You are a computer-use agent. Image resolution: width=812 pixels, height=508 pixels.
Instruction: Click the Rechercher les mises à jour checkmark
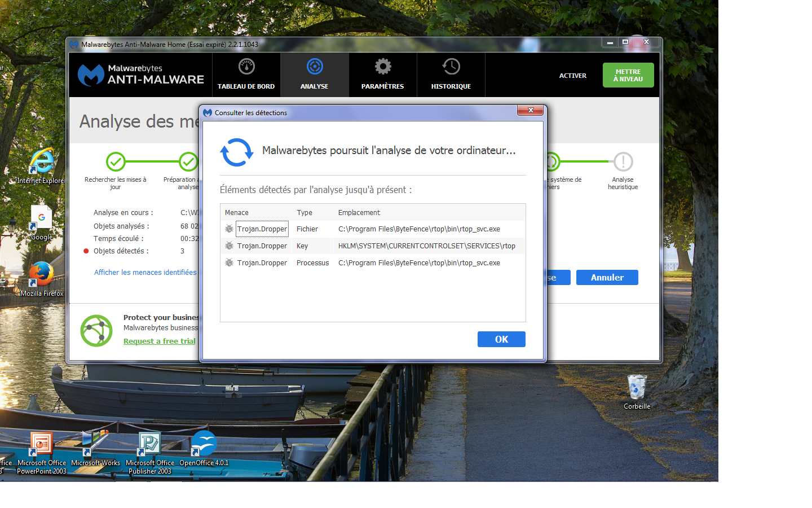pos(116,162)
